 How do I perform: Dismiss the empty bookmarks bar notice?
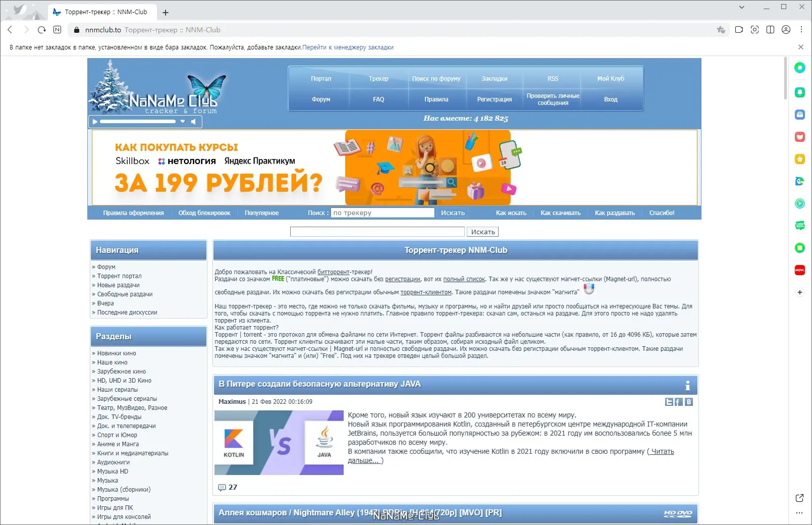(801, 47)
